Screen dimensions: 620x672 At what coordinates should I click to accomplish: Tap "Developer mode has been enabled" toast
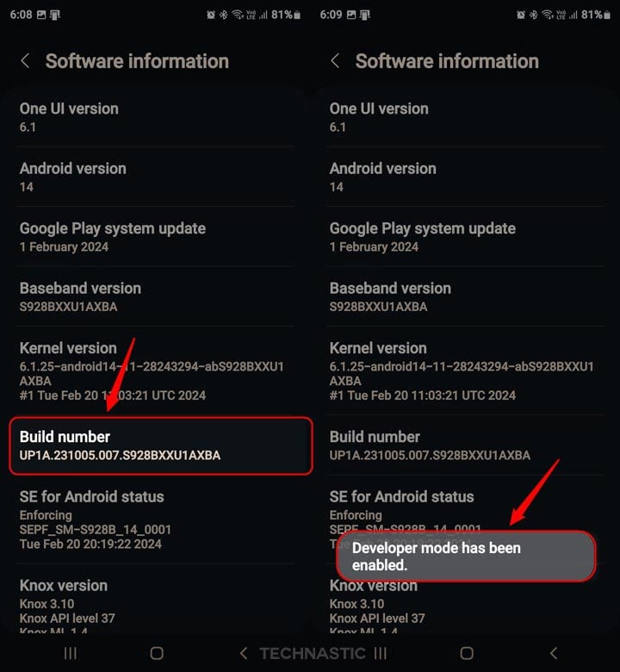pyautogui.click(x=465, y=556)
